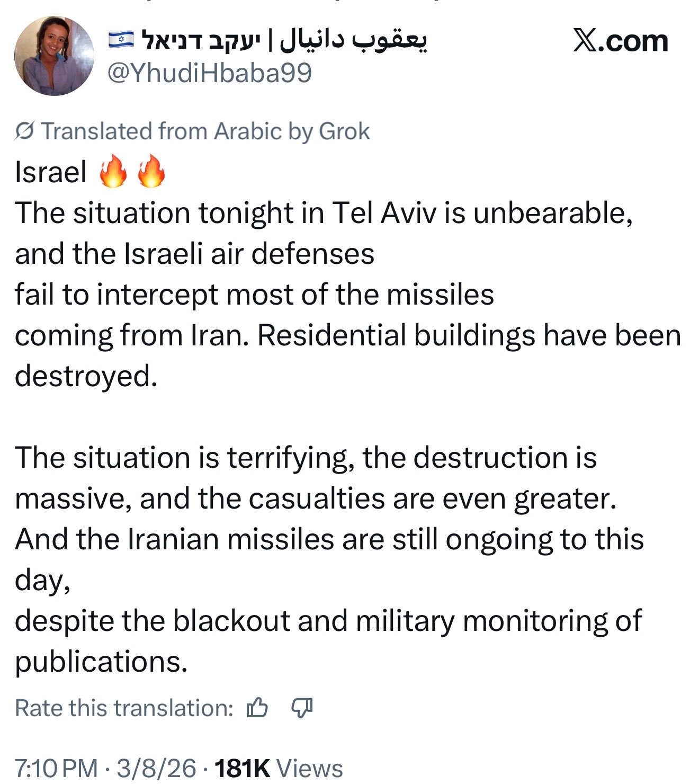The width and height of the screenshot is (699, 784).
Task: Click the Israeli flag emoji beside the name
Action: (x=121, y=39)
